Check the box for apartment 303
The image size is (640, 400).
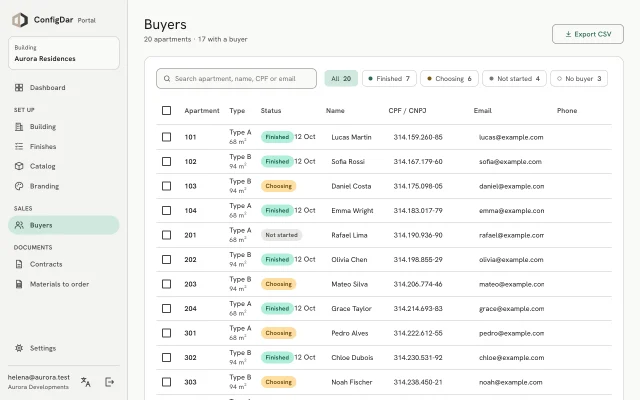pos(167,382)
